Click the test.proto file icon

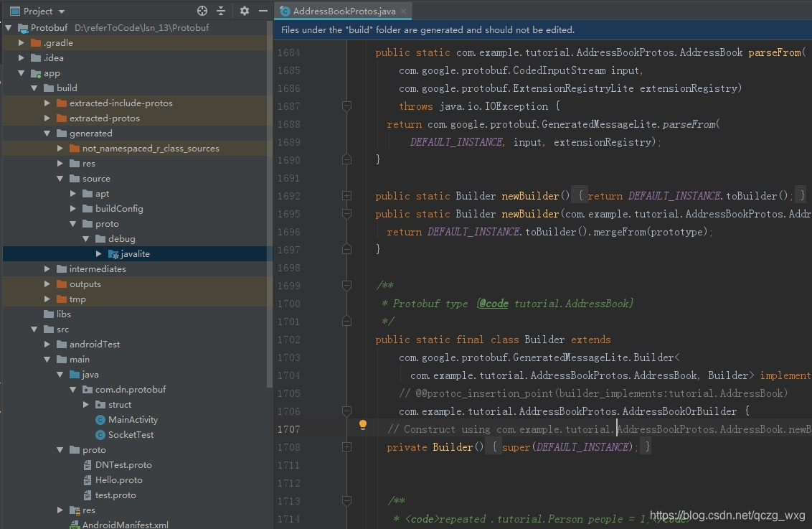(x=88, y=495)
